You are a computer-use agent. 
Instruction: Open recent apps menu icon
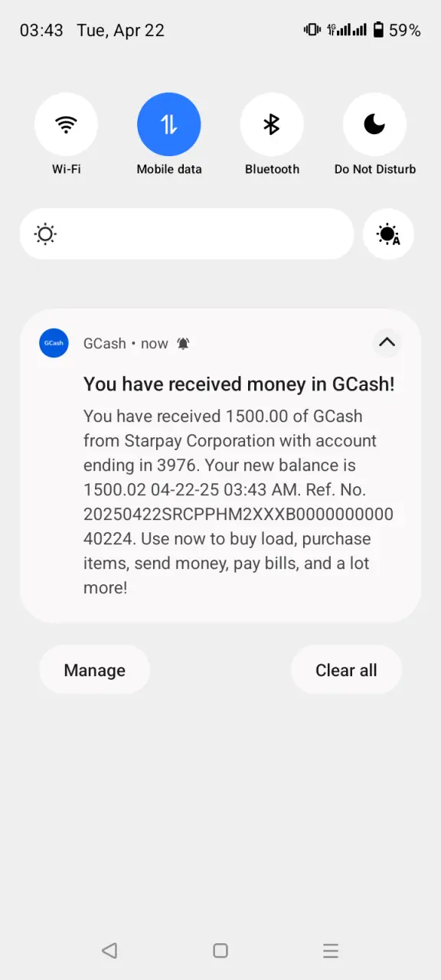coord(331,951)
